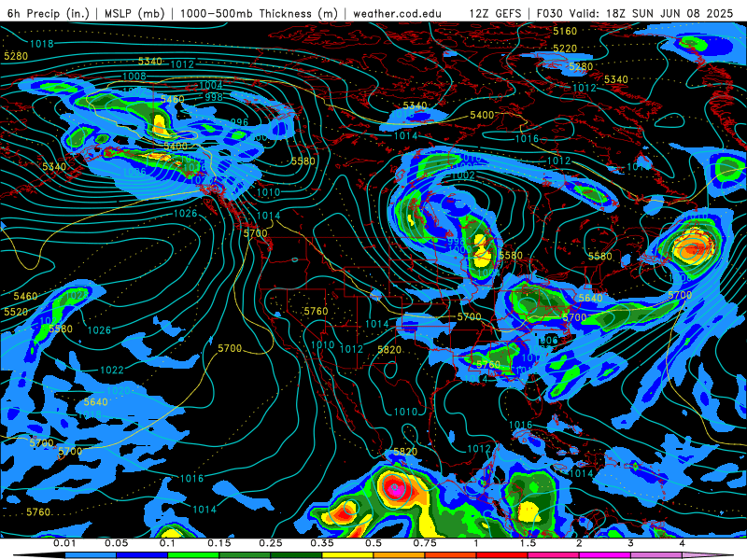Click the '0.01' legend value
This screenshot has height=560, width=747.
point(64,543)
